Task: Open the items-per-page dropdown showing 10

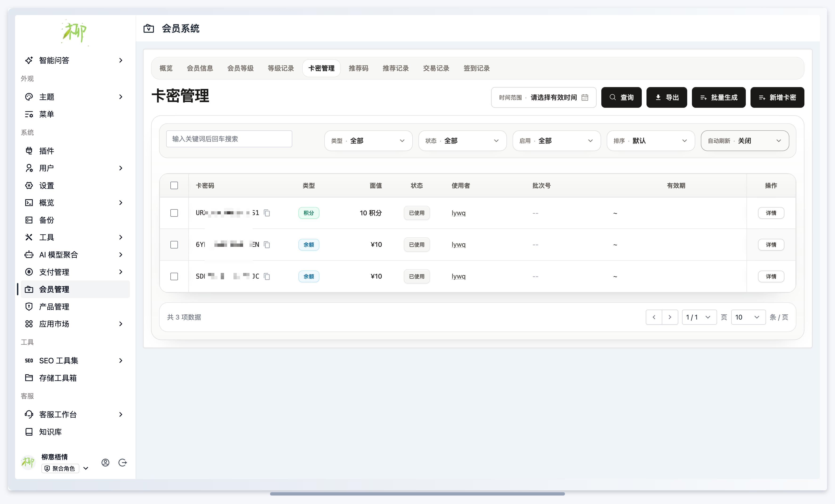Action: (748, 317)
